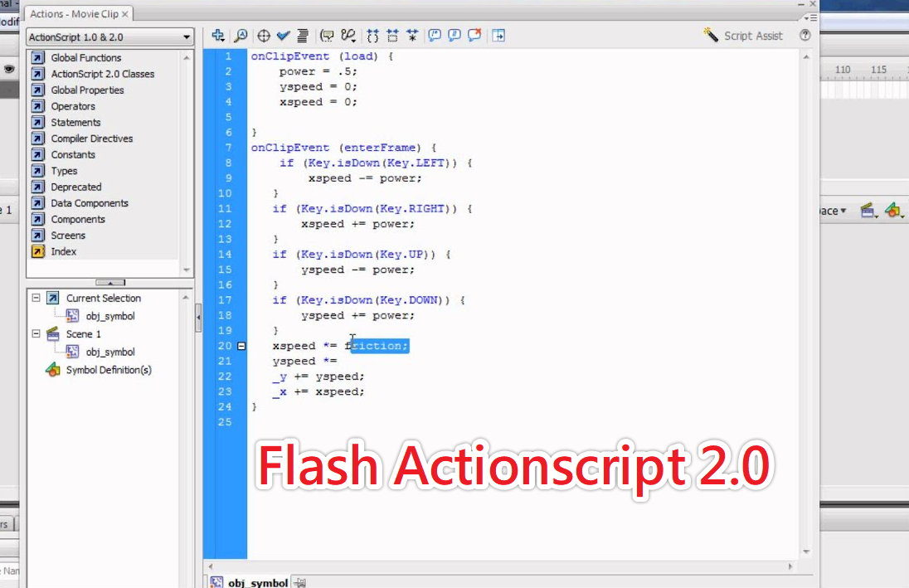Open the Index entry in toolbox
Image resolution: width=909 pixels, height=588 pixels.
63,251
